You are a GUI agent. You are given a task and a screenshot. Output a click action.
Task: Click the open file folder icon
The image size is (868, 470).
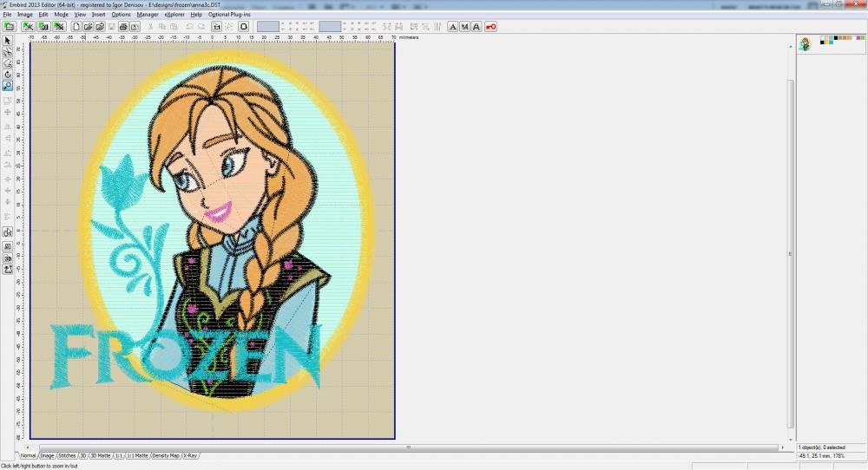(88, 27)
